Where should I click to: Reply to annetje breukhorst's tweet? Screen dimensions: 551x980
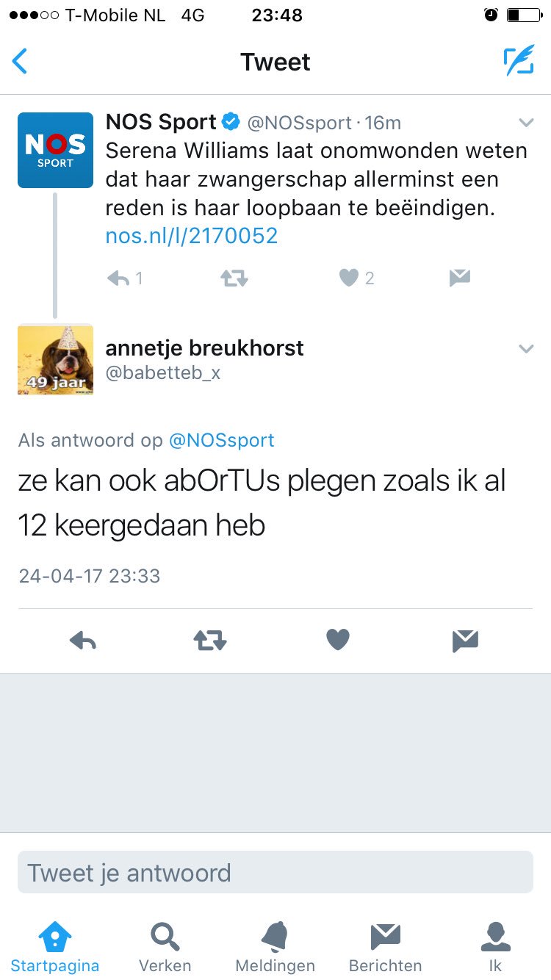(x=83, y=641)
